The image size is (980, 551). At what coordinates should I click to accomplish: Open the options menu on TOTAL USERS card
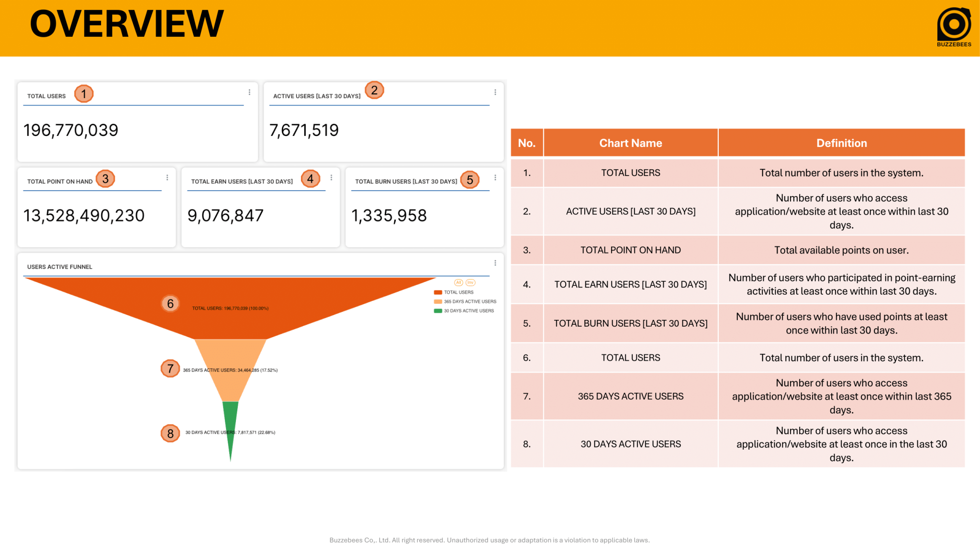pyautogui.click(x=249, y=92)
